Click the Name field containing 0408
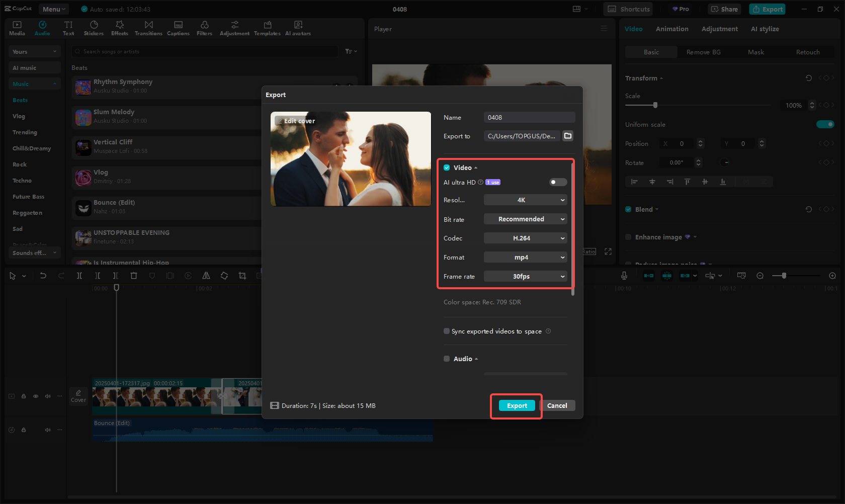This screenshot has width=845, height=504. (529, 118)
